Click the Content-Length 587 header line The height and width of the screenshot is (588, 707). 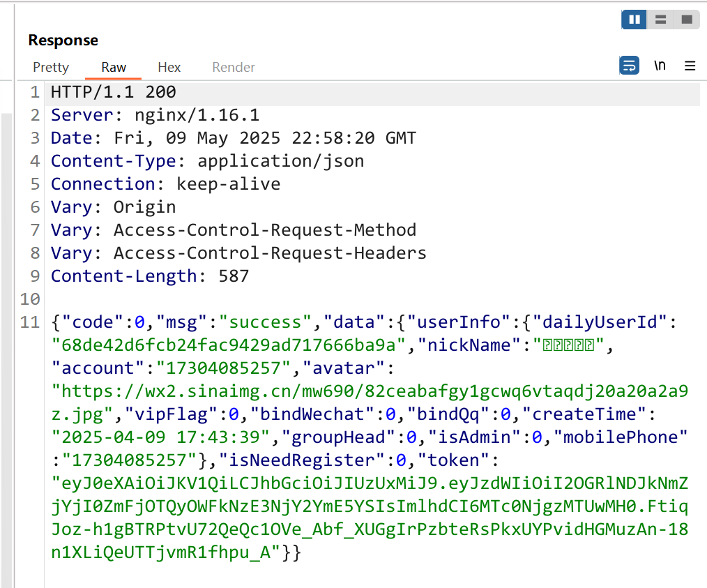click(149, 276)
